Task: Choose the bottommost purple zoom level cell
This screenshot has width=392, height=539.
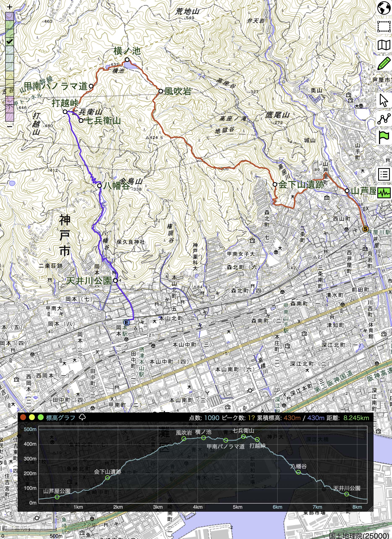Action: 10,117
